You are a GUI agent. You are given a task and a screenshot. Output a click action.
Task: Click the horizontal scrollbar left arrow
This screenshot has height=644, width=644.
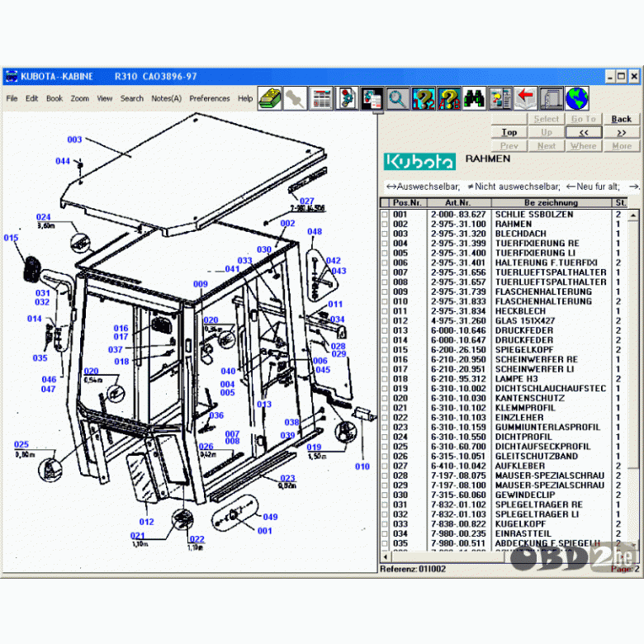[x=386, y=557]
